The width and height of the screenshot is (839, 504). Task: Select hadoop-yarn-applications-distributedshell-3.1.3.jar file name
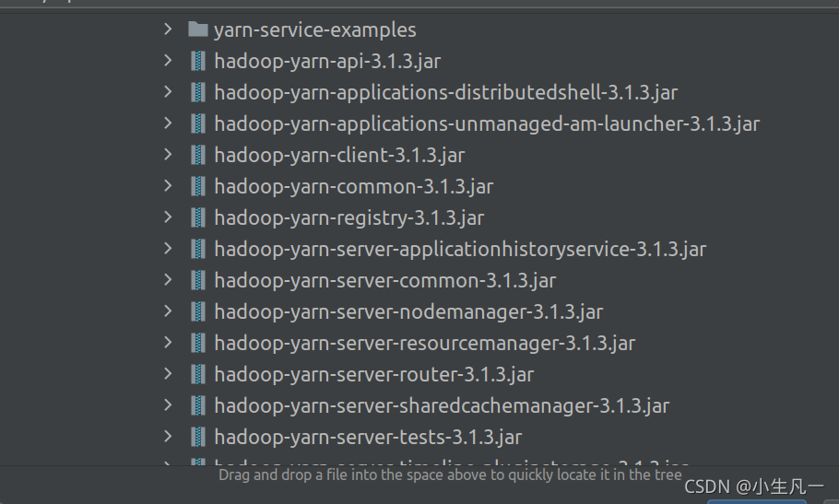click(446, 92)
